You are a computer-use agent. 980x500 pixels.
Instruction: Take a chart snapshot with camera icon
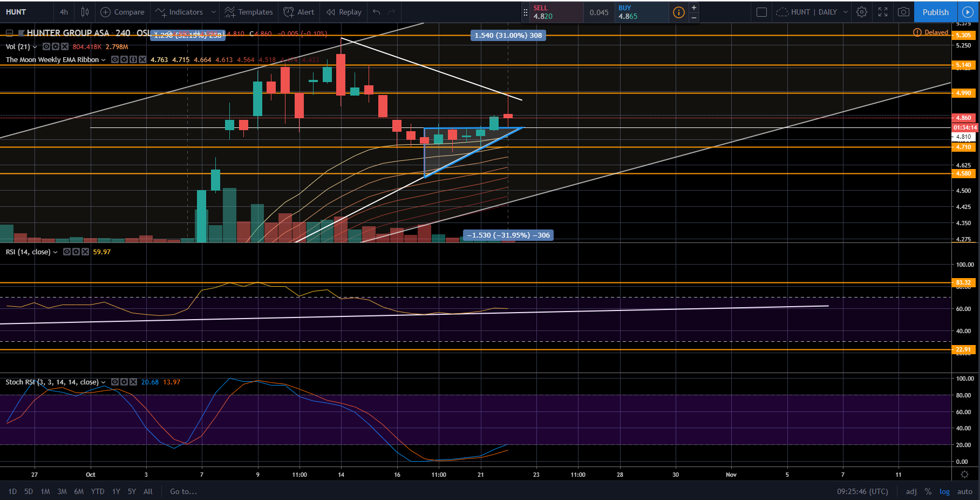point(903,12)
